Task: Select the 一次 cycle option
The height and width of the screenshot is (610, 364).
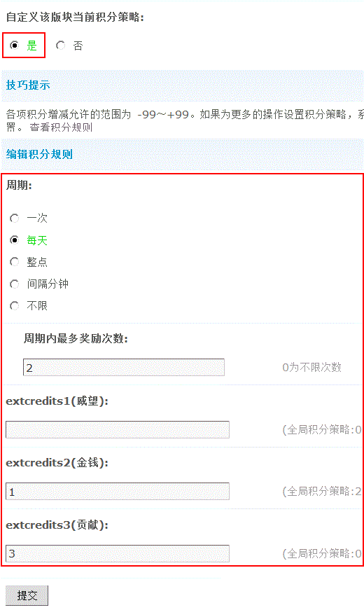Action: 15,219
